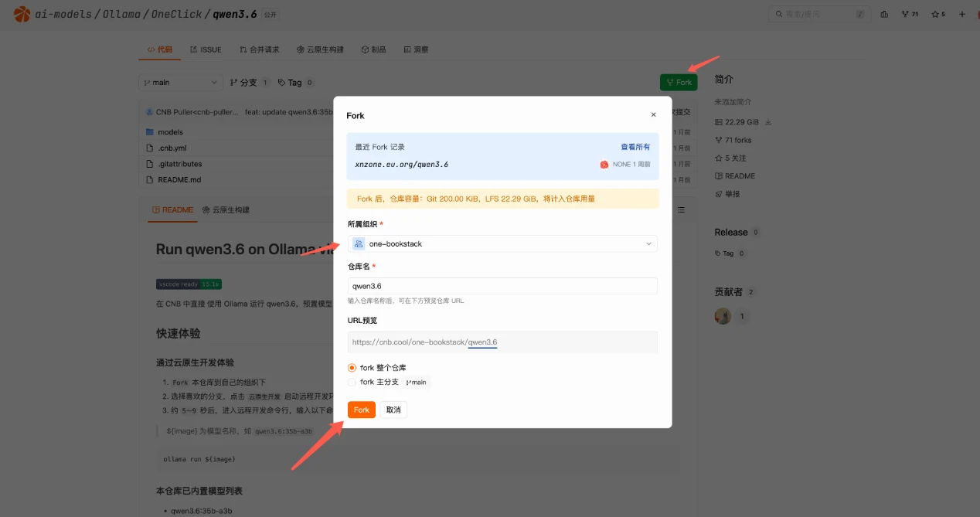
Task: Click the 举报 report link
Action: tap(727, 193)
